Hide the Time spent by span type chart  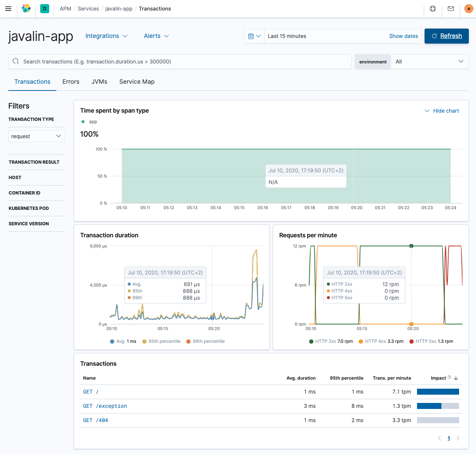click(x=442, y=110)
